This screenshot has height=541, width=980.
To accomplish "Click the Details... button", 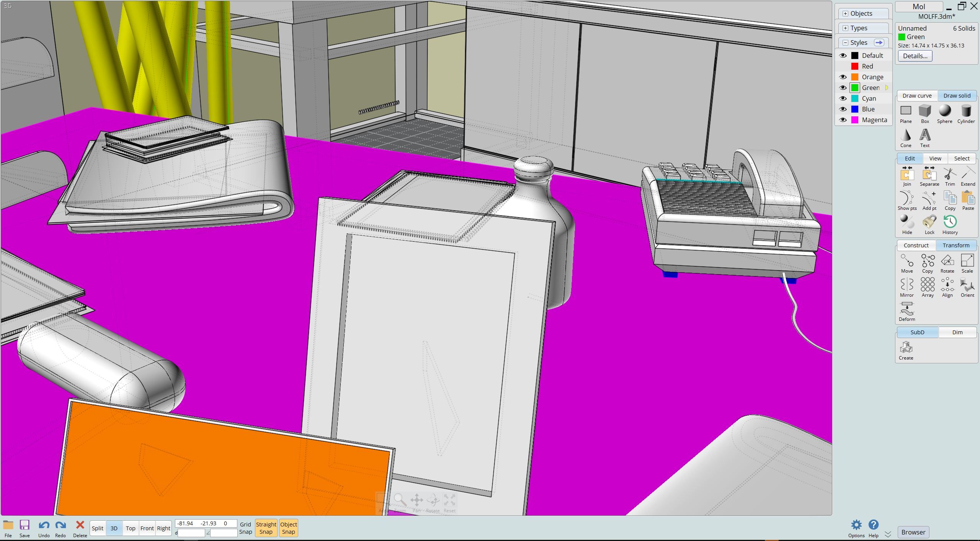I will coord(915,56).
